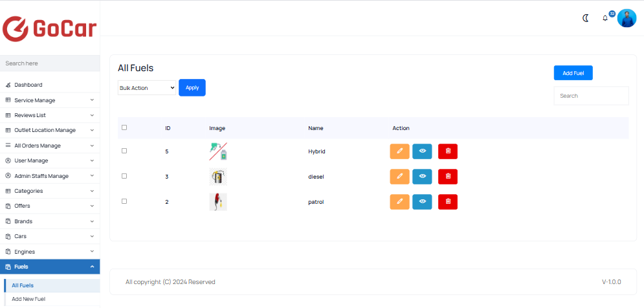Image resolution: width=644 pixels, height=308 pixels.
Task: Click the Apply button
Action: point(192,87)
